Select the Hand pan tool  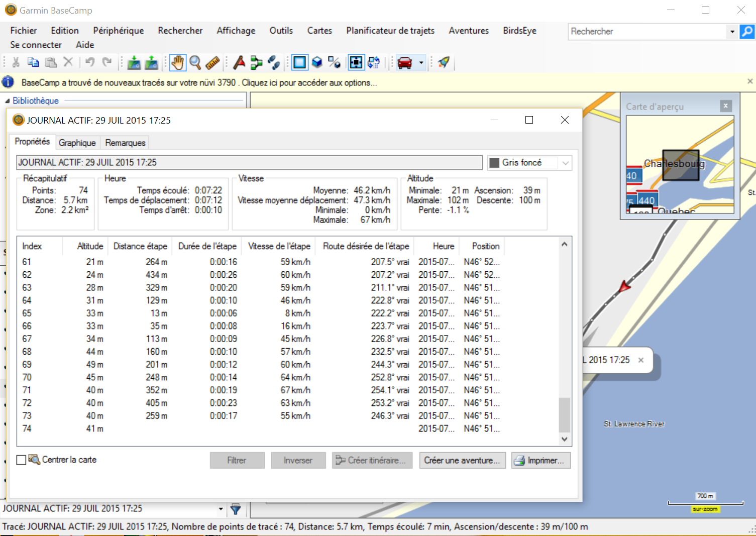point(178,62)
